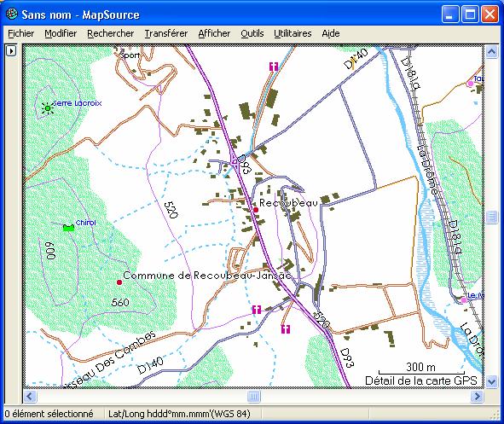The height and width of the screenshot is (424, 504).
Task: Click the horizontal scrollbar thumb
Action: point(253,396)
